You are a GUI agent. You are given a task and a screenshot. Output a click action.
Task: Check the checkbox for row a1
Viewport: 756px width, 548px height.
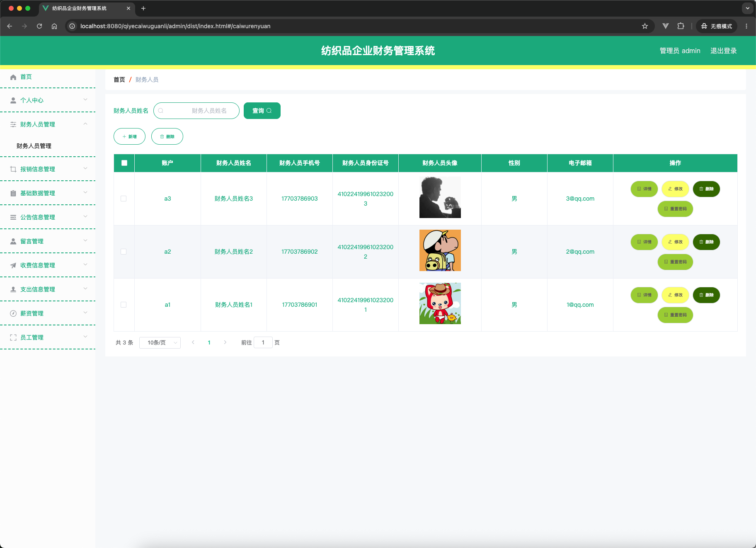pos(124,305)
